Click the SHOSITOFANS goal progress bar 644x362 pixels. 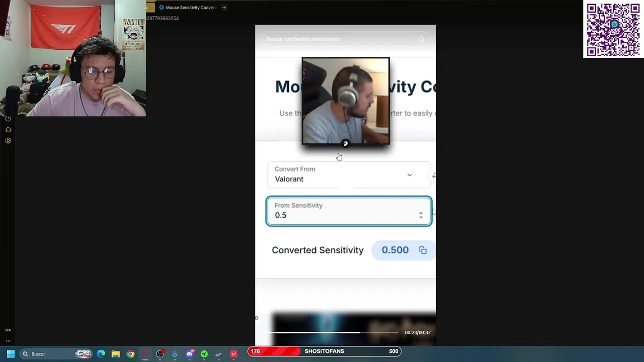(x=325, y=351)
